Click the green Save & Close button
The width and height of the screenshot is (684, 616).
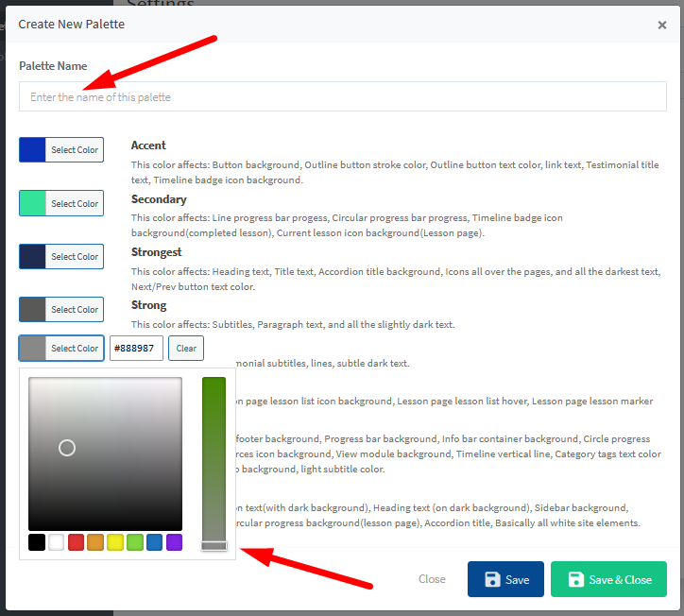click(608, 579)
